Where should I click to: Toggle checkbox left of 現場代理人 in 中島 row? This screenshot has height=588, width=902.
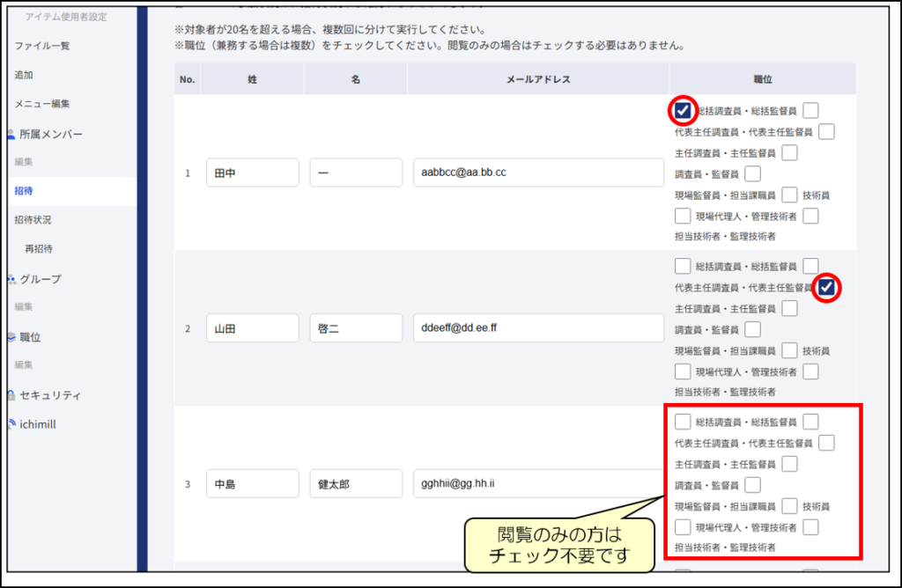[x=683, y=527]
